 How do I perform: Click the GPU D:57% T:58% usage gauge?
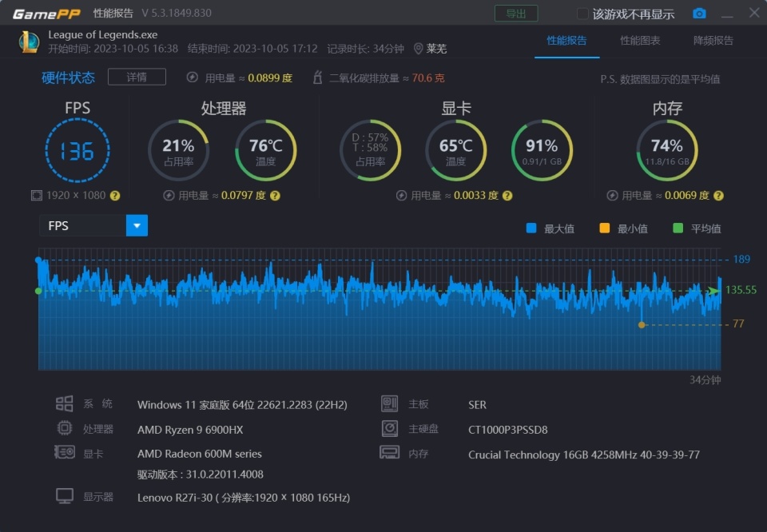click(x=370, y=150)
